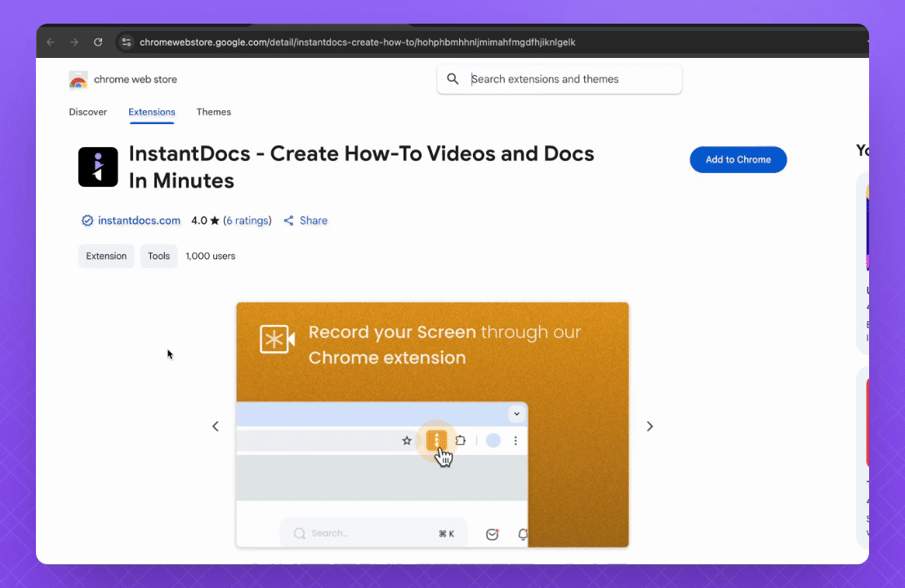Show previous screenshot with left chevron

click(x=216, y=426)
